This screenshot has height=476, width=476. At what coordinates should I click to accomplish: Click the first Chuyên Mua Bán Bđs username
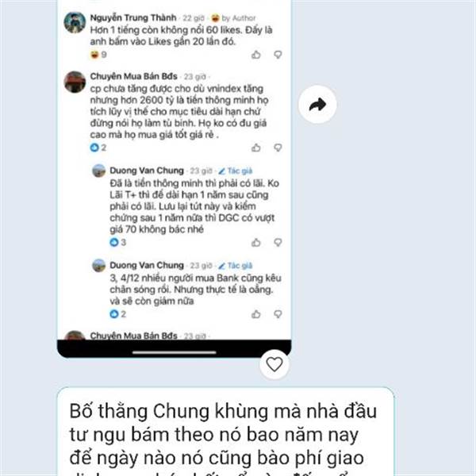[133, 76]
